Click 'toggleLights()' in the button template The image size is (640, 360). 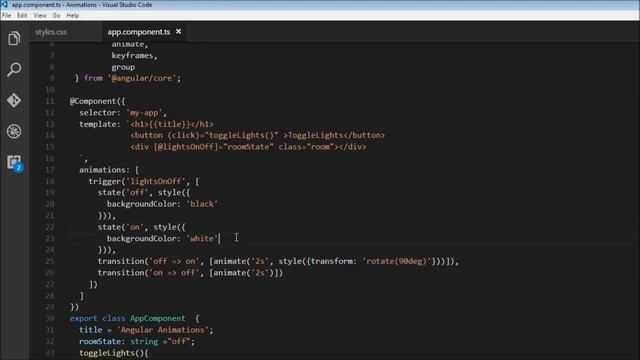(x=243, y=135)
